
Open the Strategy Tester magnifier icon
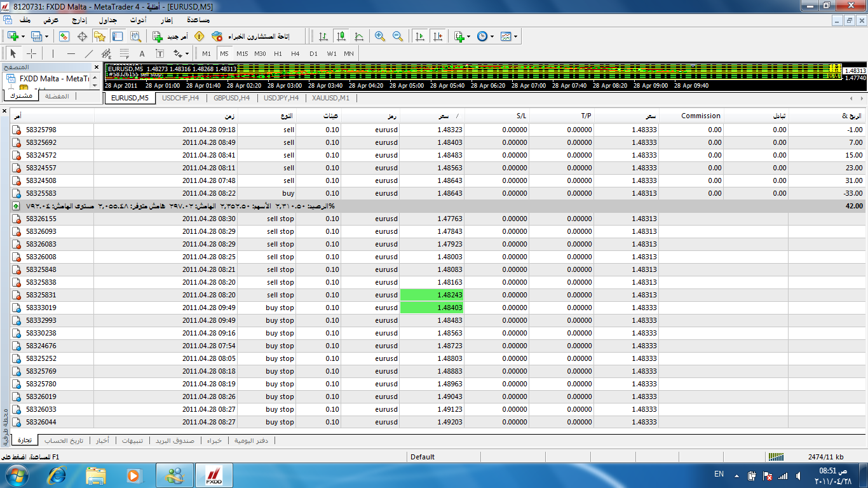pos(135,36)
